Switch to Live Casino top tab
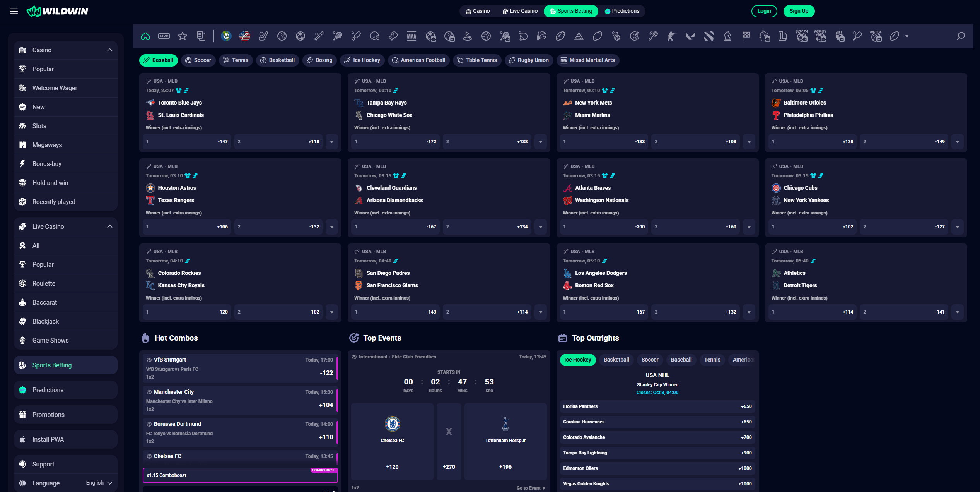Viewport: 980px width, 492px height. [x=520, y=11]
